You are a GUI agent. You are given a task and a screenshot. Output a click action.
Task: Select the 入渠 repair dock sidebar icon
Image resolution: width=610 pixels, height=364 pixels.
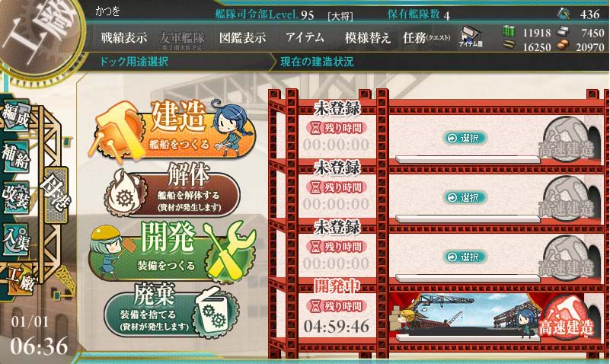click(15, 239)
